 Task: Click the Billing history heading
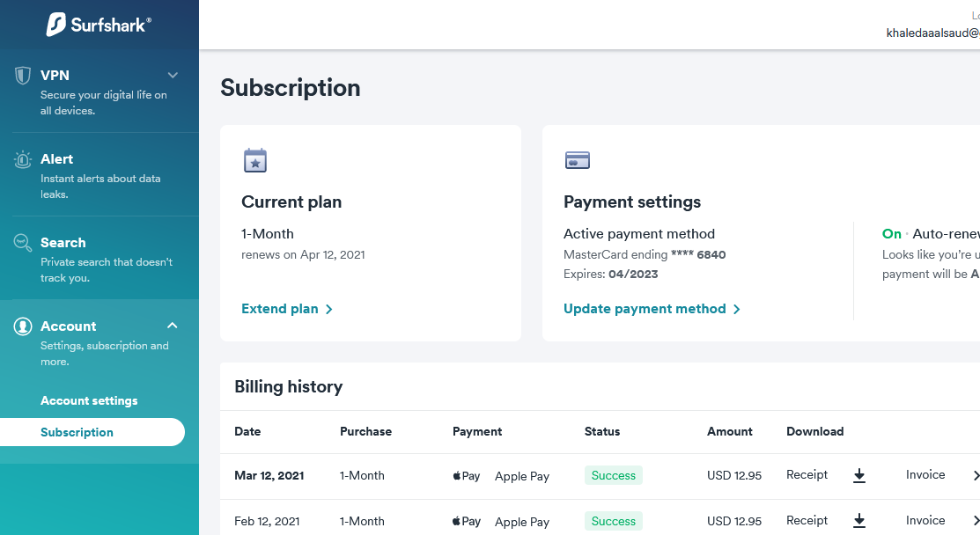coord(288,387)
